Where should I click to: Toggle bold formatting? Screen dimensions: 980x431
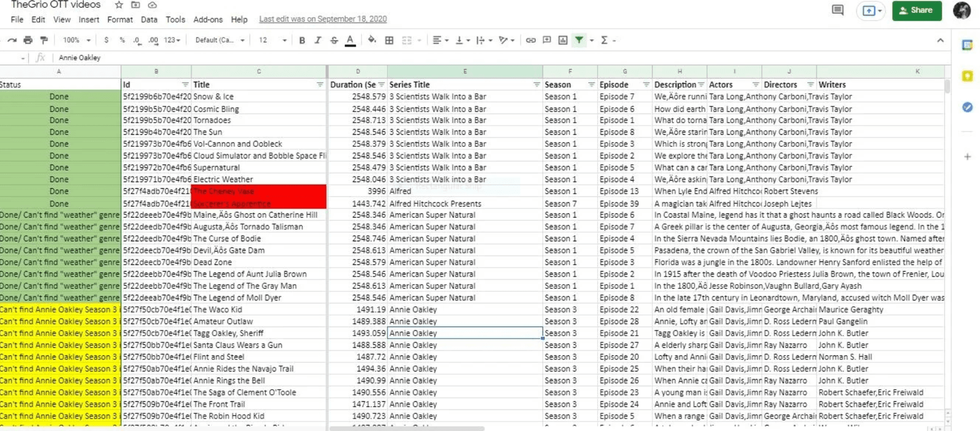[x=302, y=40]
